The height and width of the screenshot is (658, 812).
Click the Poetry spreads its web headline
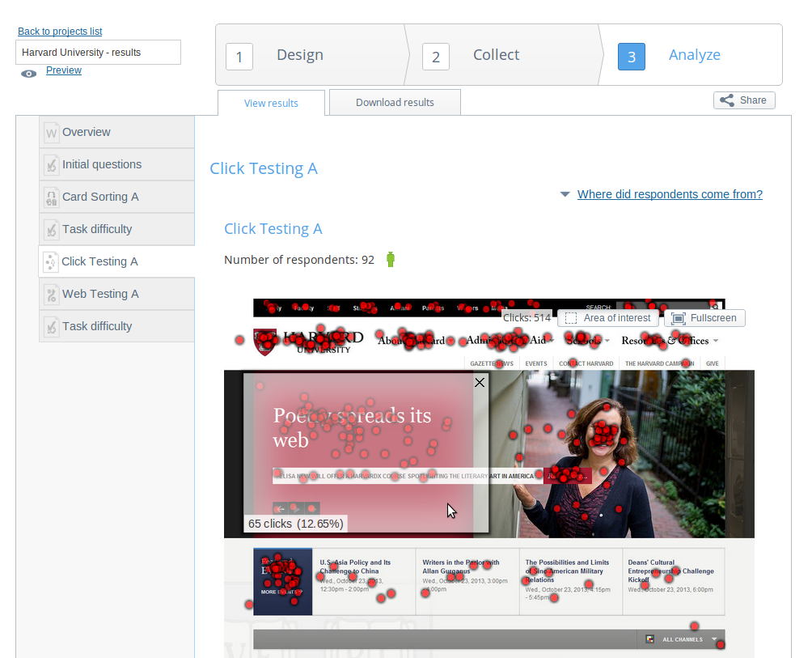click(352, 427)
